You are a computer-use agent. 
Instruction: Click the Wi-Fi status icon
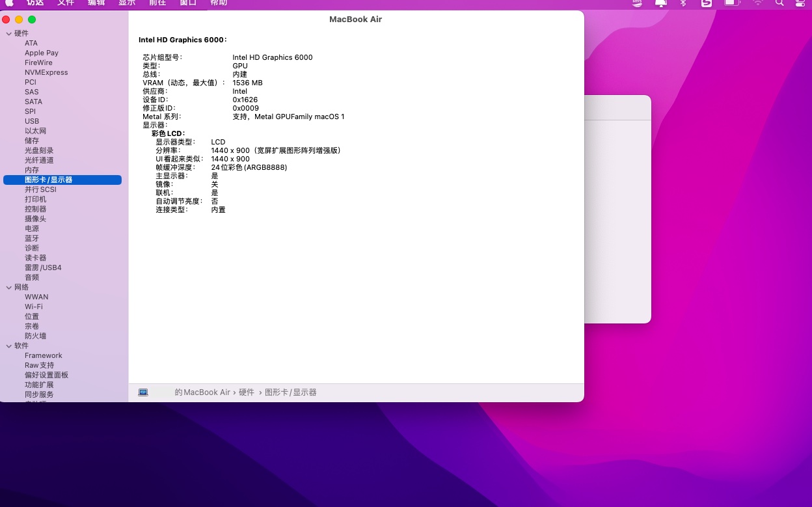758,3
